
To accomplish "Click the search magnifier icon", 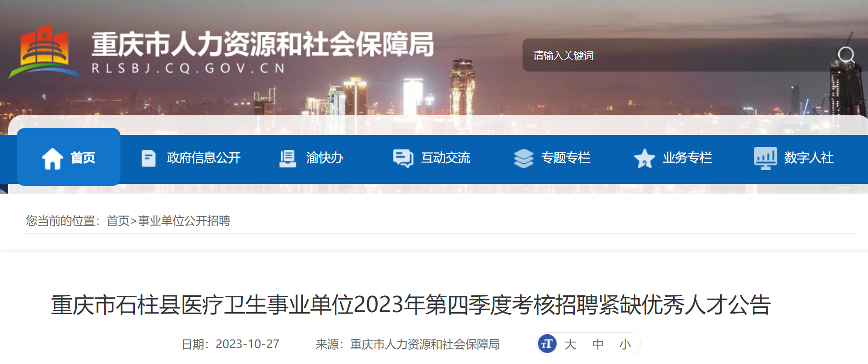I will tap(846, 55).
